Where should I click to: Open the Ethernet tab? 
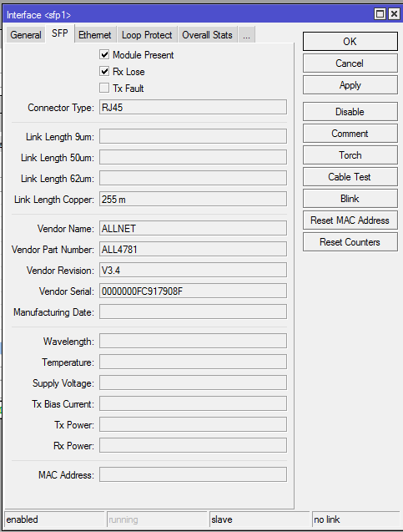[95, 35]
